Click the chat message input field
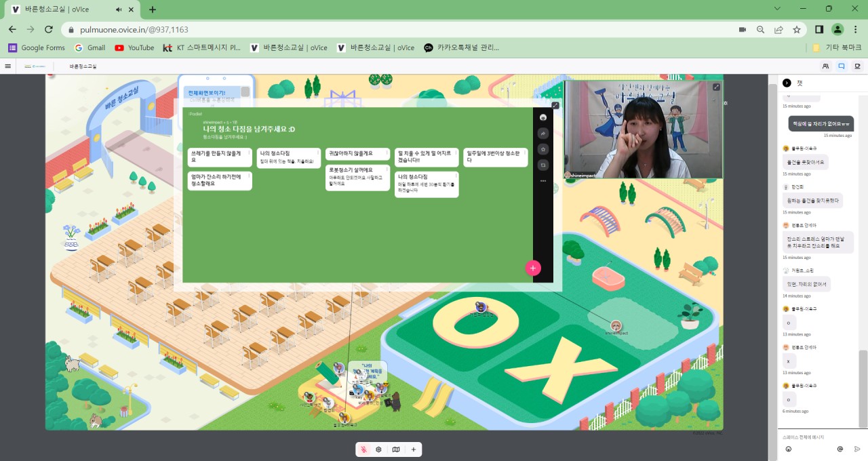 coord(817,437)
